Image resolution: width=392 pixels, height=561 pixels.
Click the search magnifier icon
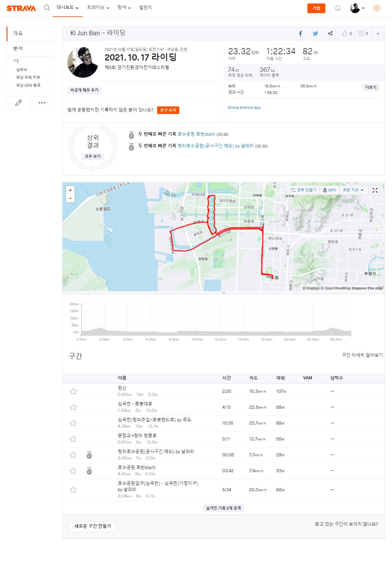click(x=47, y=8)
